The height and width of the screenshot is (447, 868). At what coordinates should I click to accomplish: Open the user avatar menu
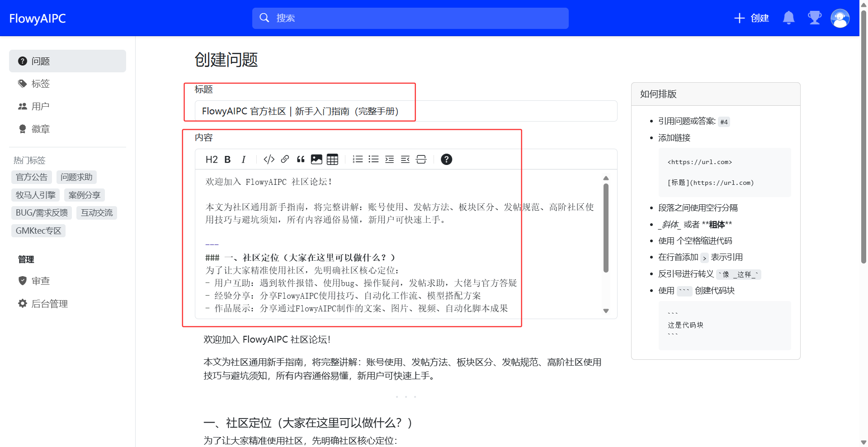pyautogui.click(x=840, y=18)
